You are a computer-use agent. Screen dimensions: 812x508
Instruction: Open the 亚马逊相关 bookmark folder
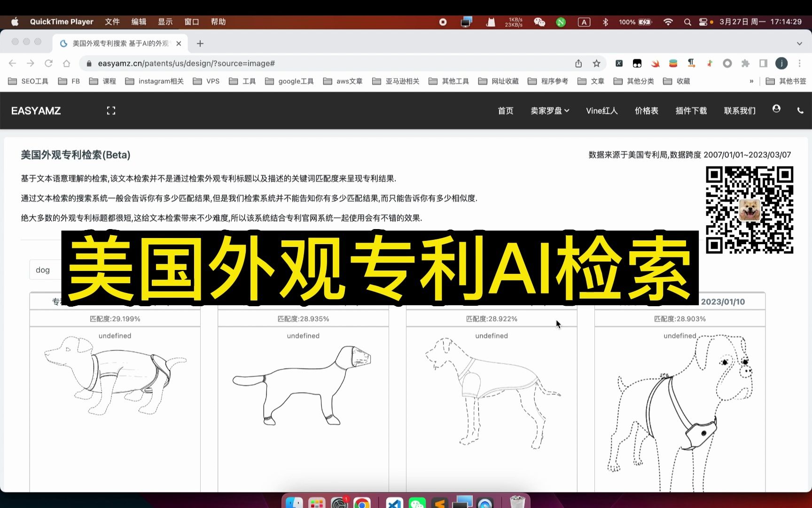pos(396,81)
